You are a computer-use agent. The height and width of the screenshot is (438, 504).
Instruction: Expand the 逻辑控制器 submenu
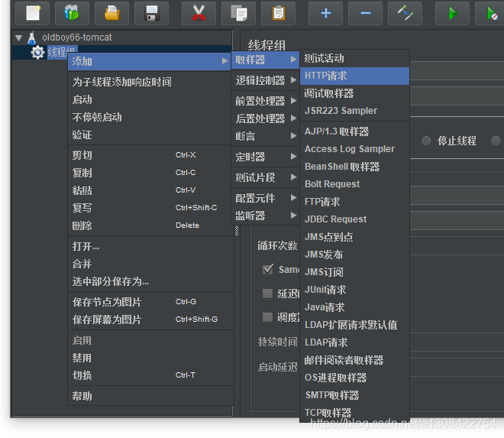pos(265,80)
